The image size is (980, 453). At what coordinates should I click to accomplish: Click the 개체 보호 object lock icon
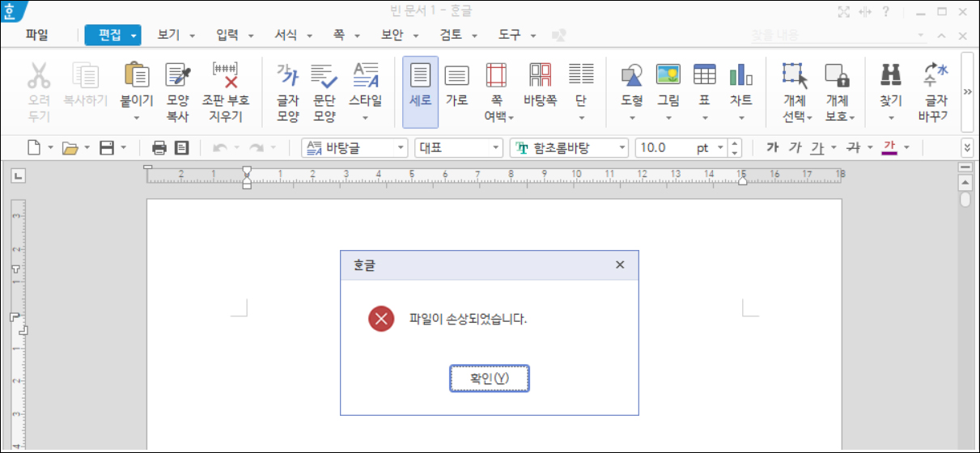click(x=837, y=75)
